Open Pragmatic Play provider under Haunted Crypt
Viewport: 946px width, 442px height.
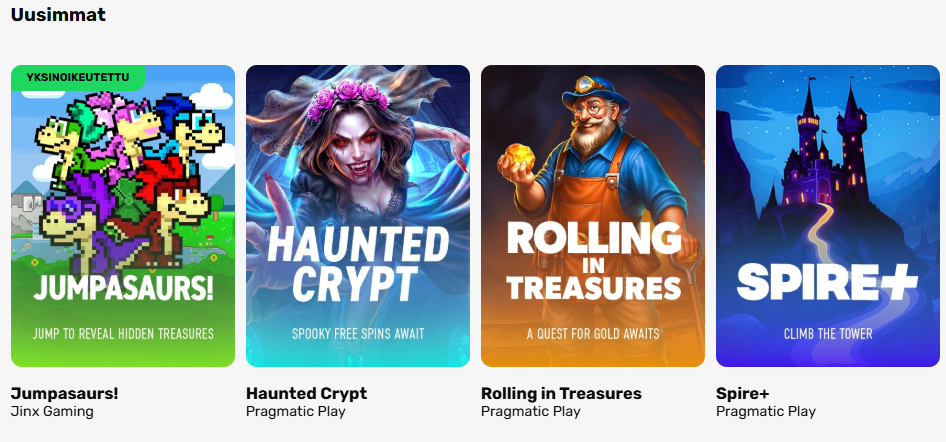(x=296, y=412)
